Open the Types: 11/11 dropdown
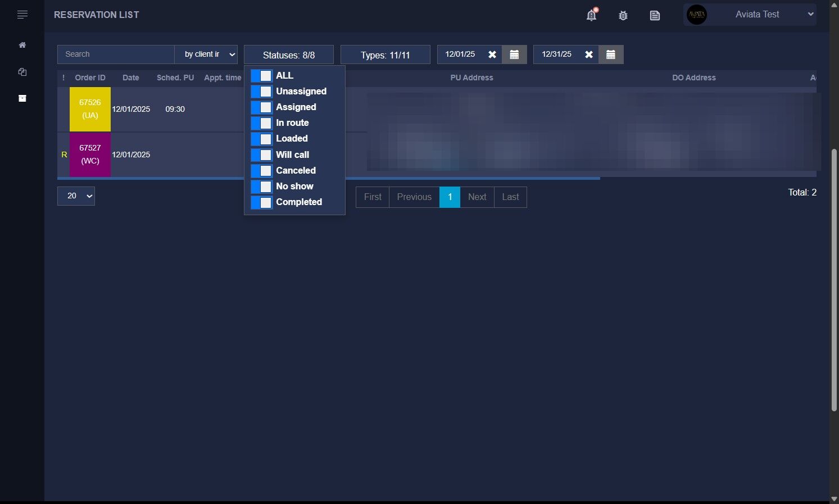Image resolution: width=839 pixels, height=504 pixels. coord(386,55)
